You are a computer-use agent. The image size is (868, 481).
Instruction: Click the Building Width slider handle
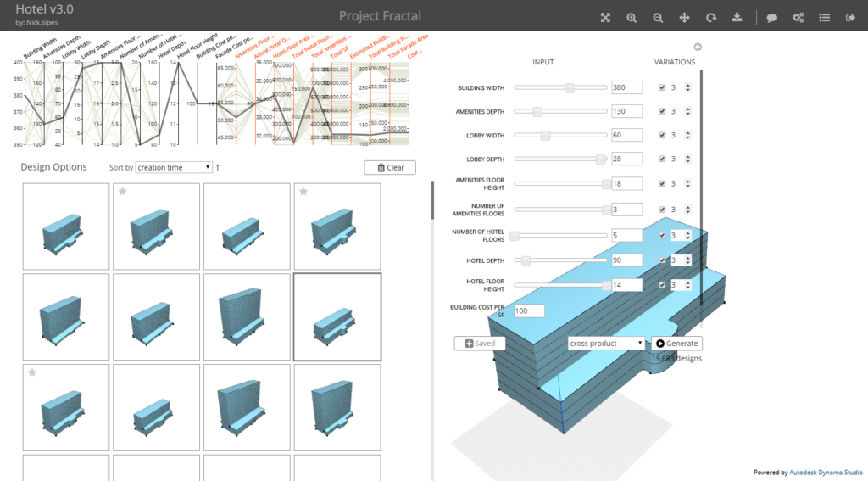570,87
